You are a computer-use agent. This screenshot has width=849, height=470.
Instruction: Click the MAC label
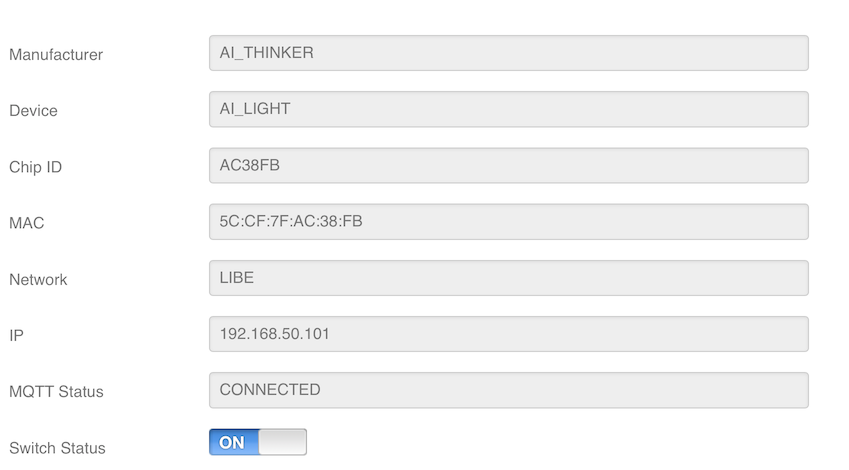(x=27, y=223)
